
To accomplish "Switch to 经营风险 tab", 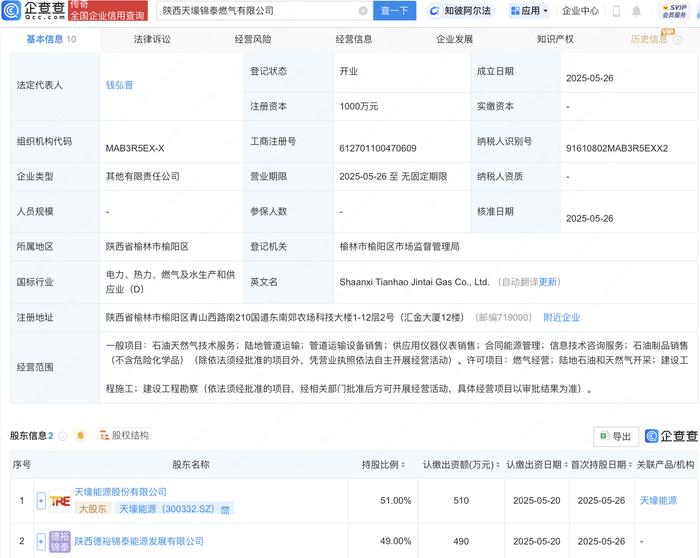I will [253, 39].
